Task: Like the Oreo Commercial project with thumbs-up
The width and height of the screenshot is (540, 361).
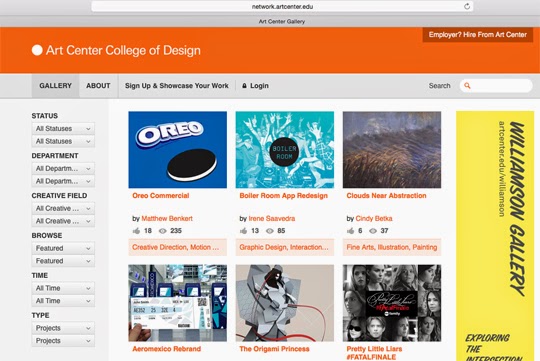Action: 136,231
